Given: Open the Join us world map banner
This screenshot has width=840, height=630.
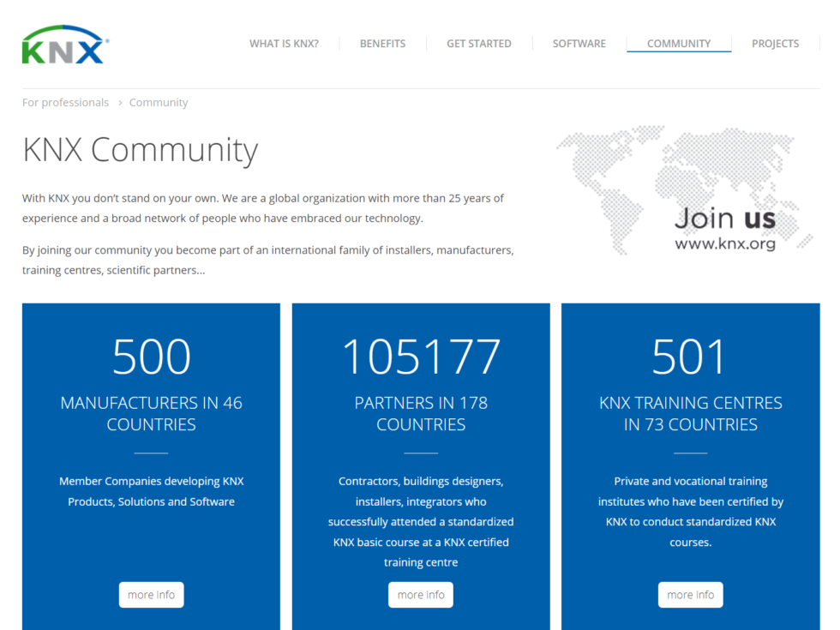Looking at the screenshot, I should click(685, 190).
